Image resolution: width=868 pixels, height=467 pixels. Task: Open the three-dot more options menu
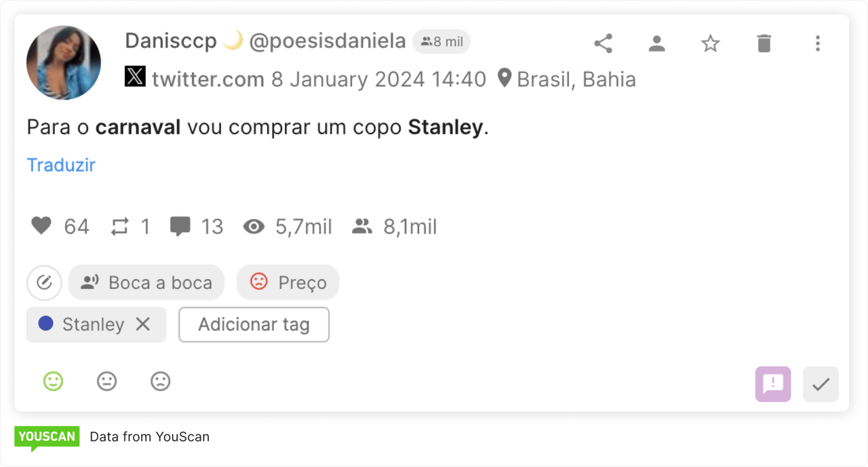[818, 44]
